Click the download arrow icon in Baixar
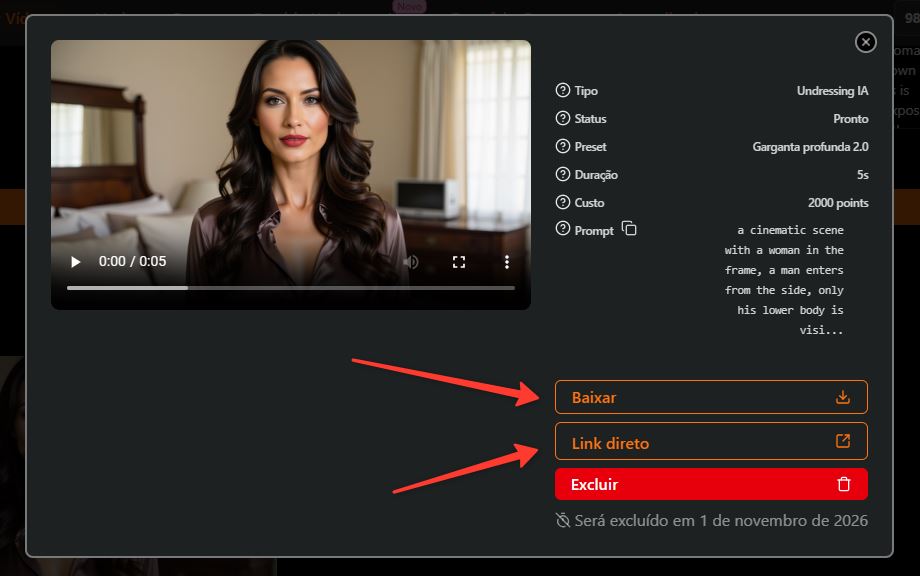This screenshot has height=576, width=920. pyautogui.click(x=843, y=397)
